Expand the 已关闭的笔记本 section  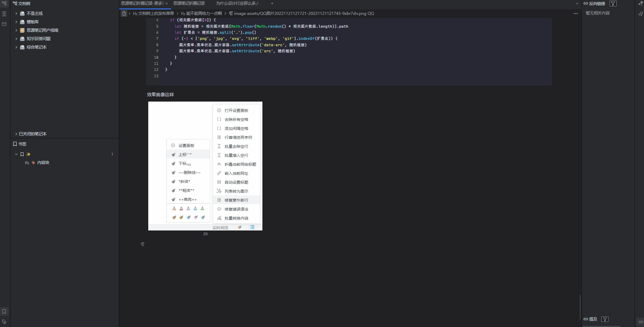[x=16, y=134]
